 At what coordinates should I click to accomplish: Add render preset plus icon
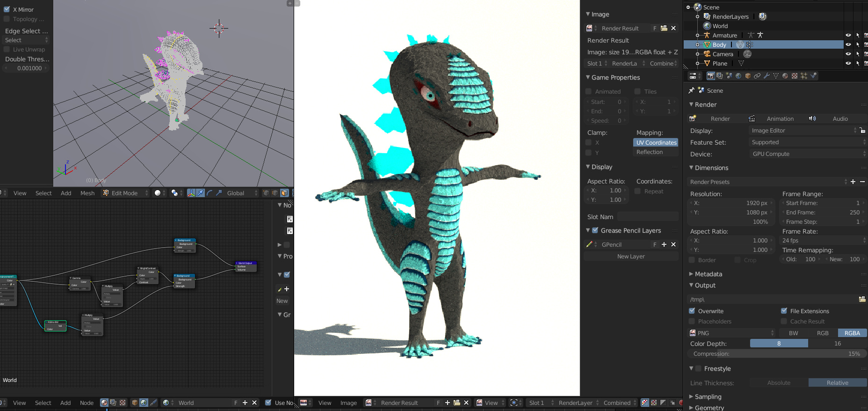[853, 182]
